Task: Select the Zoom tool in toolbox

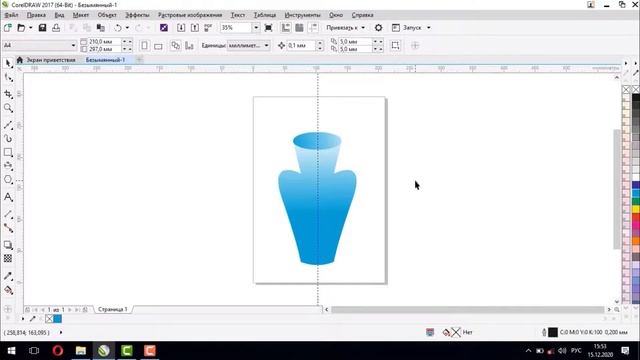Action: (8, 108)
